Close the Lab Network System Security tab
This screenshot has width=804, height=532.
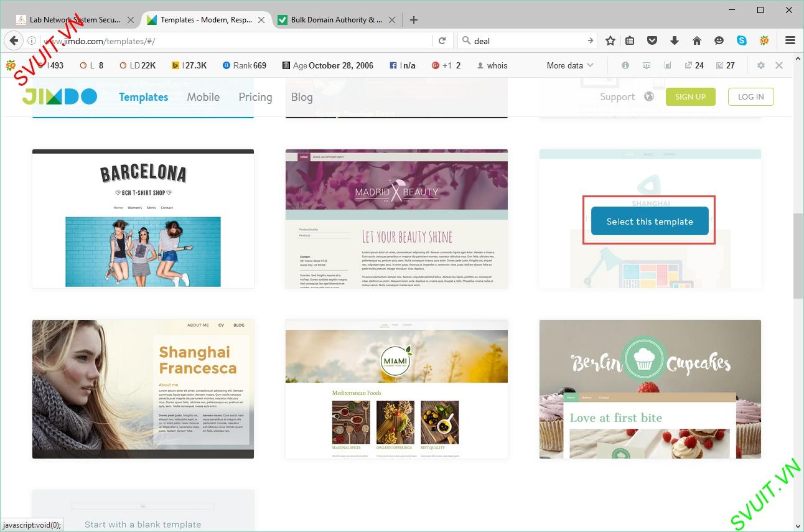tap(131, 20)
